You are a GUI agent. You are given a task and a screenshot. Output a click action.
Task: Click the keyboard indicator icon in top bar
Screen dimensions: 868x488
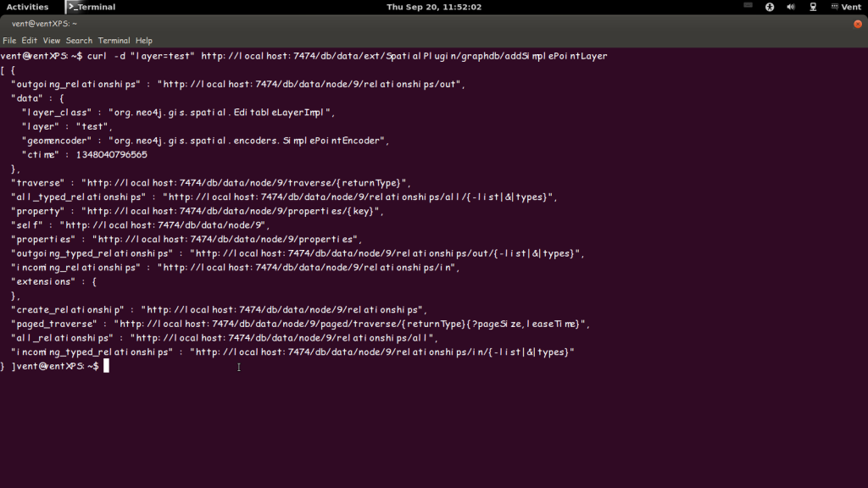coord(748,6)
